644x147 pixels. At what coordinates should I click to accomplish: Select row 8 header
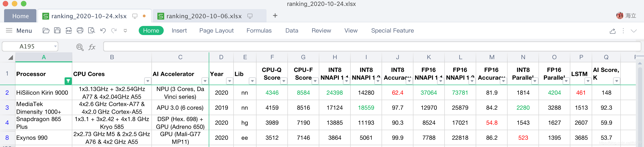7,137
